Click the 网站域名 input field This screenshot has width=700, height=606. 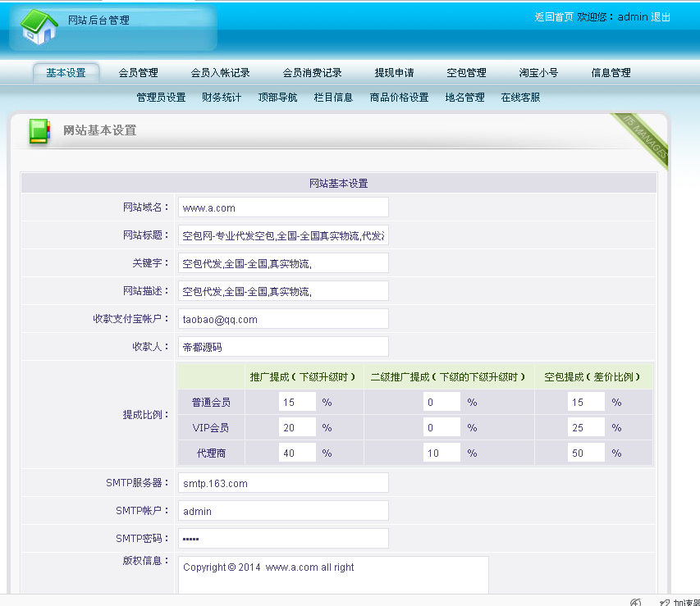283,207
